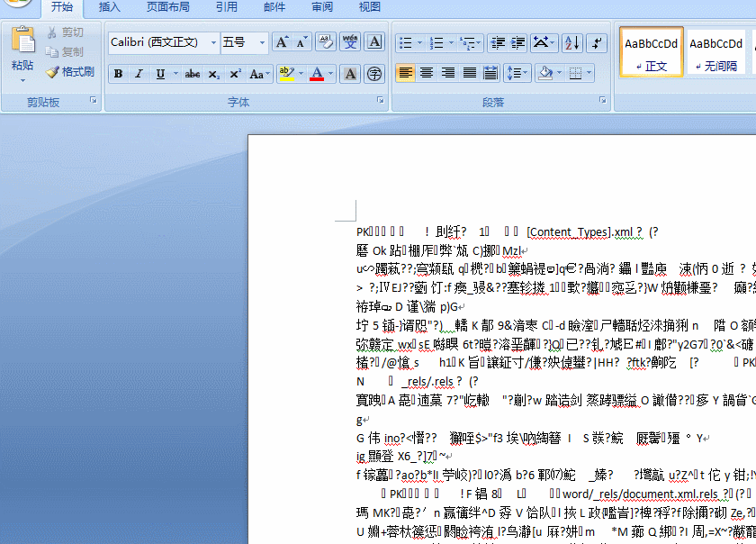Toggle Show/Hide paragraph marks
This screenshot has width=756, height=544.
pos(597,43)
